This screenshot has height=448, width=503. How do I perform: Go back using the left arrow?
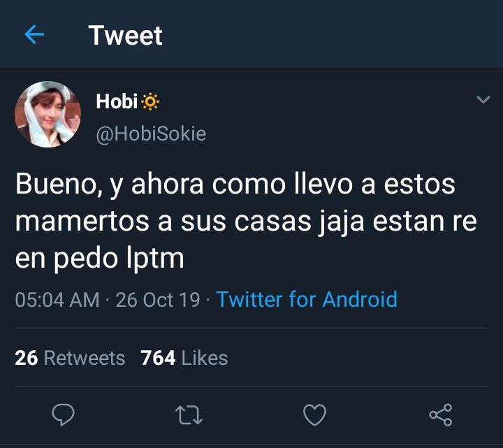(34, 35)
